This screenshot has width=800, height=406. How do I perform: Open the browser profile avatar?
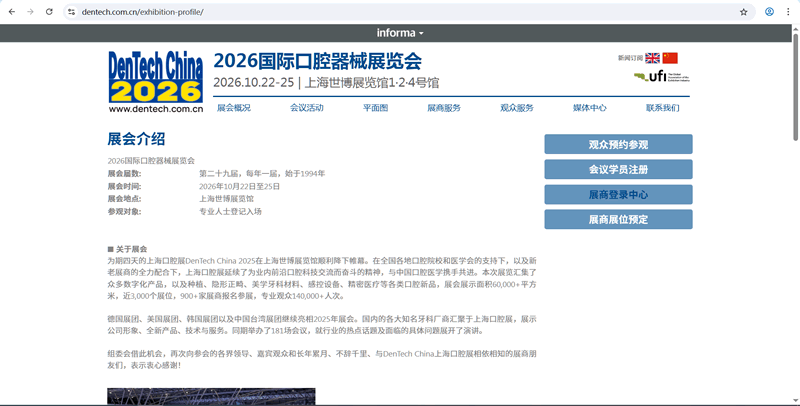[x=769, y=12]
